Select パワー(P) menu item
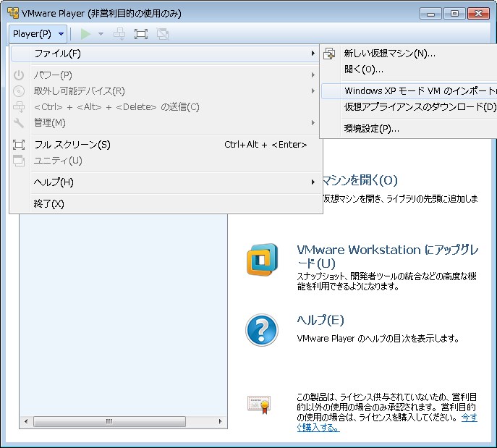The width and height of the screenshot is (497, 448). (166, 75)
